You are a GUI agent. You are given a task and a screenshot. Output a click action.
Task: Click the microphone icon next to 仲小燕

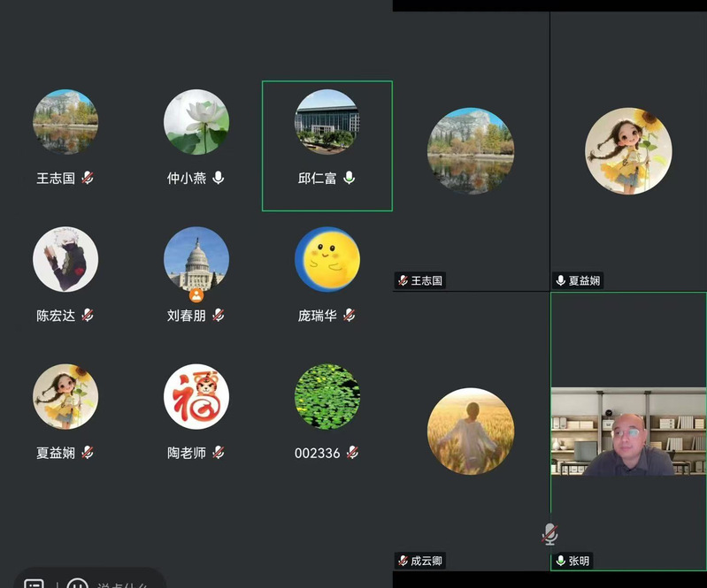point(219,178)
